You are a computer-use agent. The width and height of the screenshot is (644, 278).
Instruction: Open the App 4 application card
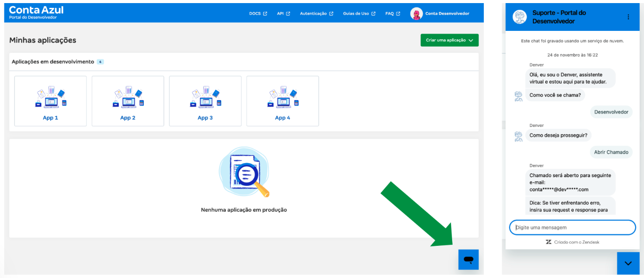coord(283,101)
